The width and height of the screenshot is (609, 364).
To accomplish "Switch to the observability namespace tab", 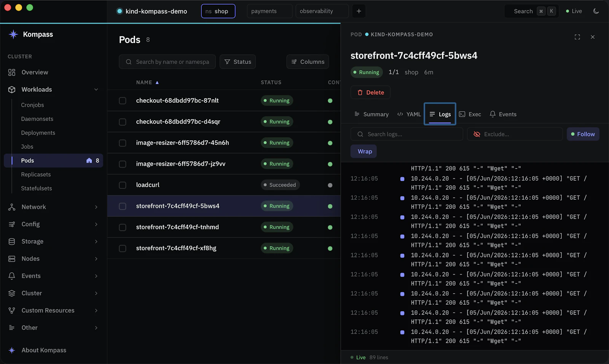I will click(x=322, y=11).
